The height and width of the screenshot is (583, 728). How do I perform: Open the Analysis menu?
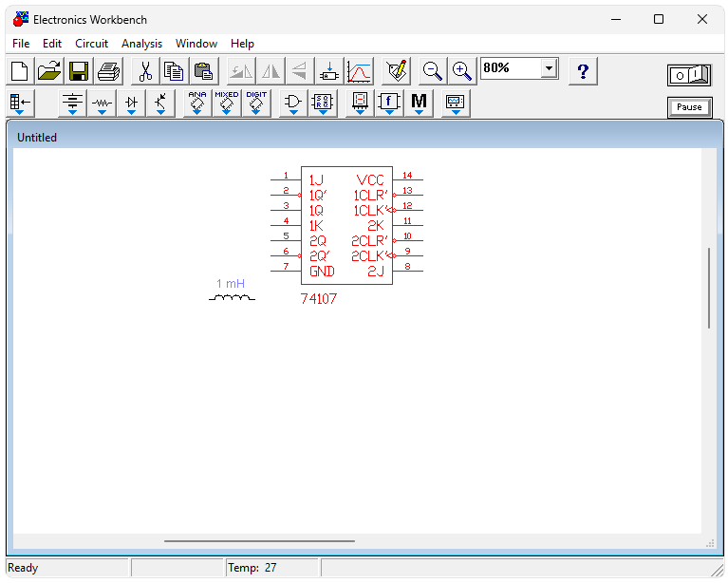[141, 44]
